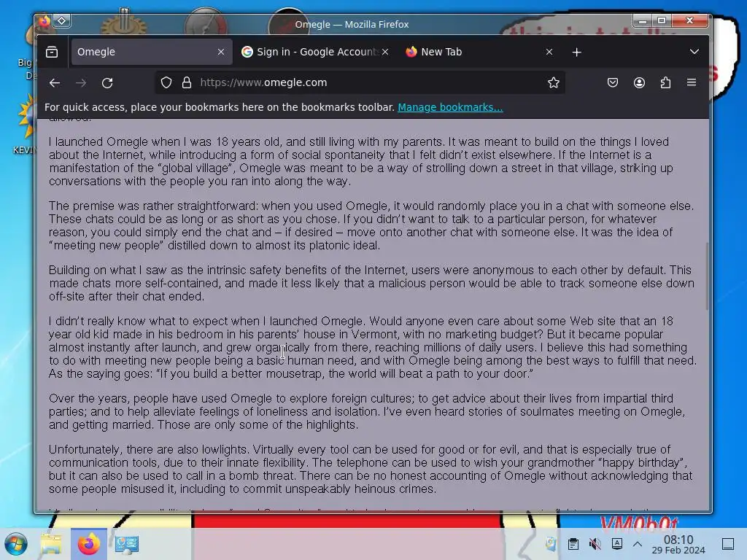The height and width of the screenshot is (560, 747).
Task: Open the file manager taskbar folder icon
Action: 52,544
